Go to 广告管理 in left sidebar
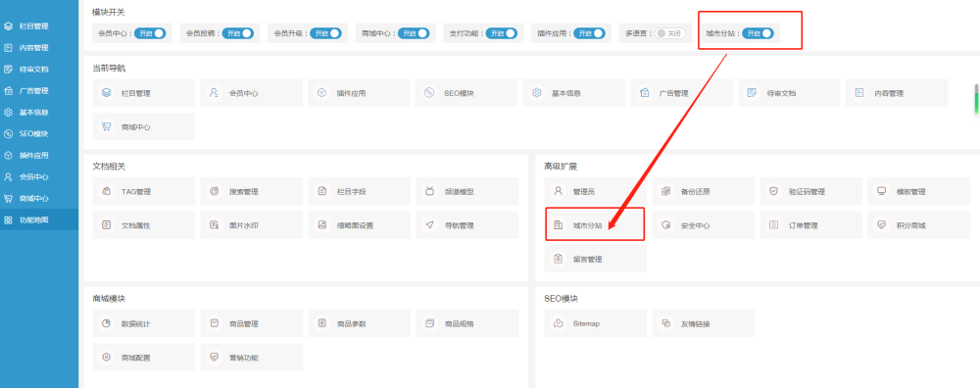 pyautogui.click(x=39, y=90)
